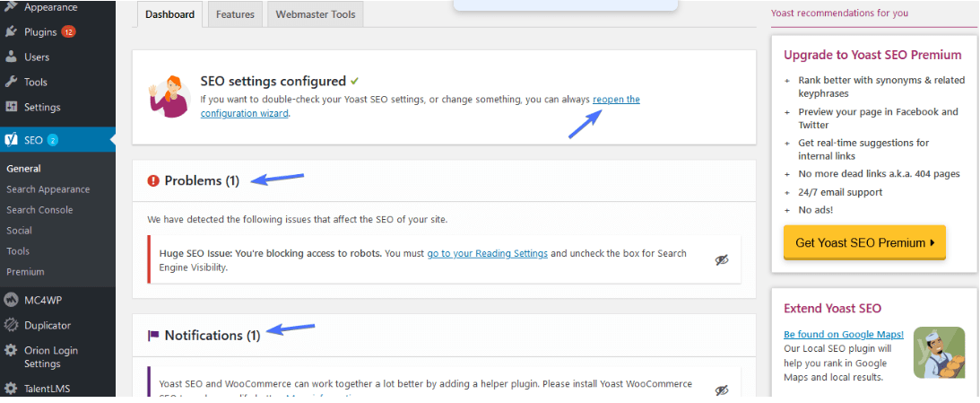Open the General SEO submenu item
The height and width of the screenshot is (403, 980).
point(23,169)
